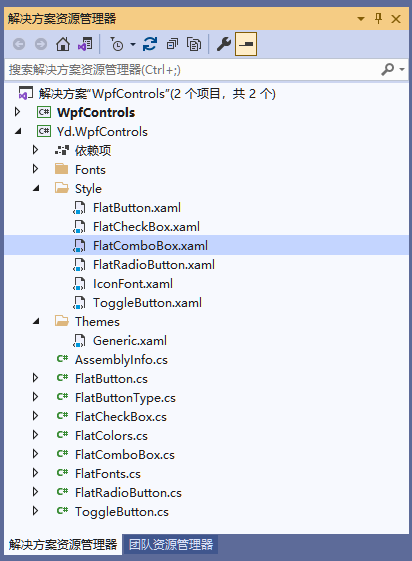
Task: Expand the FlatComboBox.cs file node
Action: point(35,454)
